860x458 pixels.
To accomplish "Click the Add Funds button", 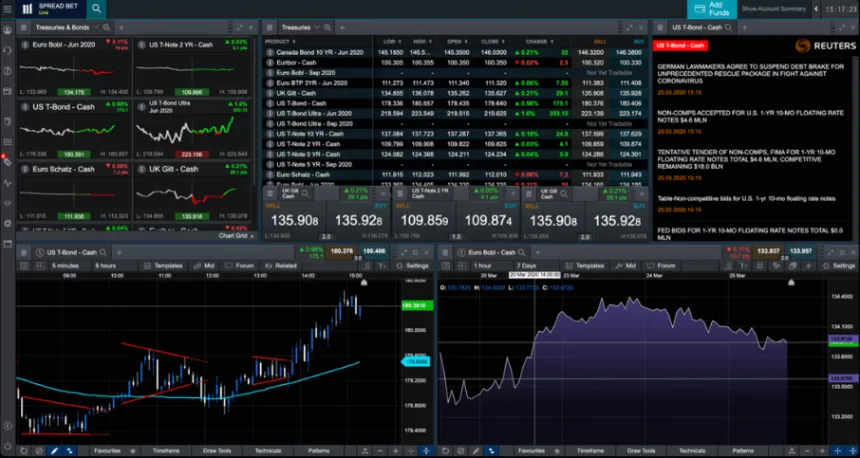I will click(711, 9).
